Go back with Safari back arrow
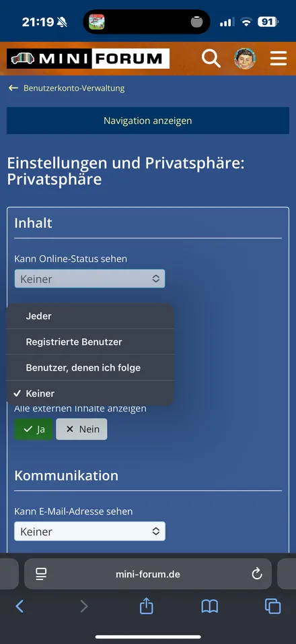Image resolution: width=296 pixels, height=644 pixels. tap(20, 606)
